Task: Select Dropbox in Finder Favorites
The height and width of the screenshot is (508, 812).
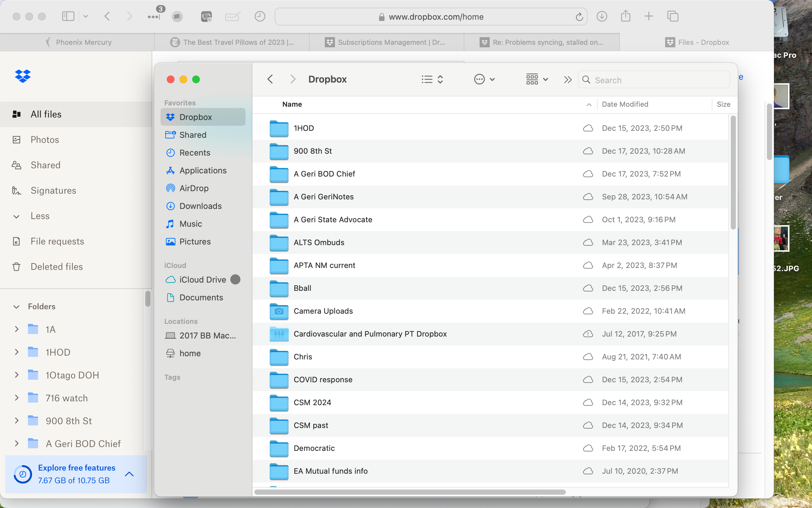Action: [x=203, y=117]
